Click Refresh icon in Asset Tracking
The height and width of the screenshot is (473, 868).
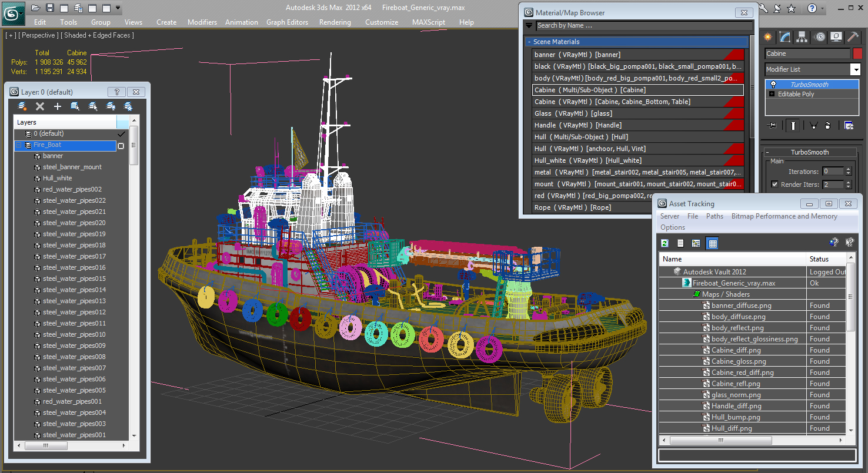(665, 243)
